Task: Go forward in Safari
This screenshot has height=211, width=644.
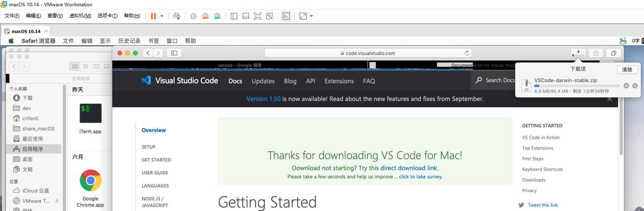Action: tap(158, 53)
